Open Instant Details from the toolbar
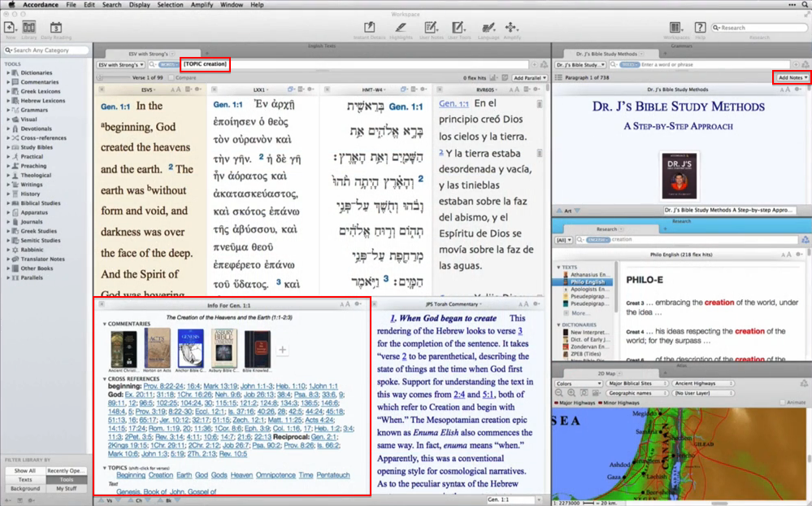812x506 pixels. pyautogui.click(x=370, y=28)
